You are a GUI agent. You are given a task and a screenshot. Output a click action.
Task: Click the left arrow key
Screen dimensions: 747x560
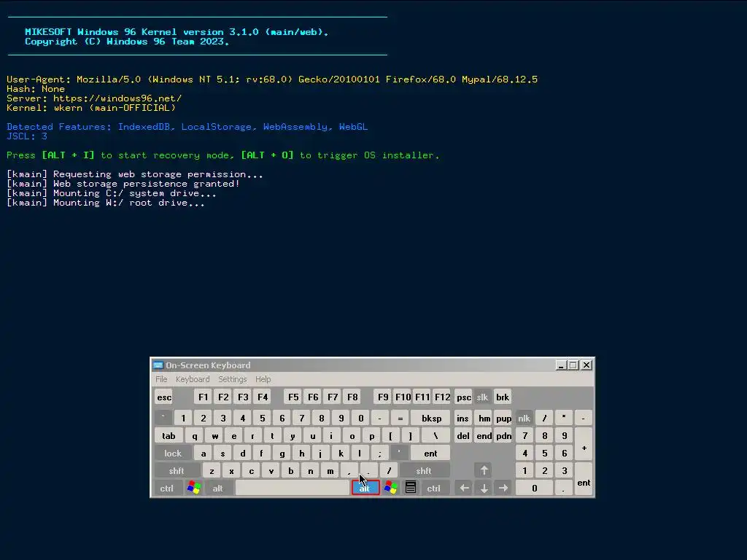(x=464, y=488)
